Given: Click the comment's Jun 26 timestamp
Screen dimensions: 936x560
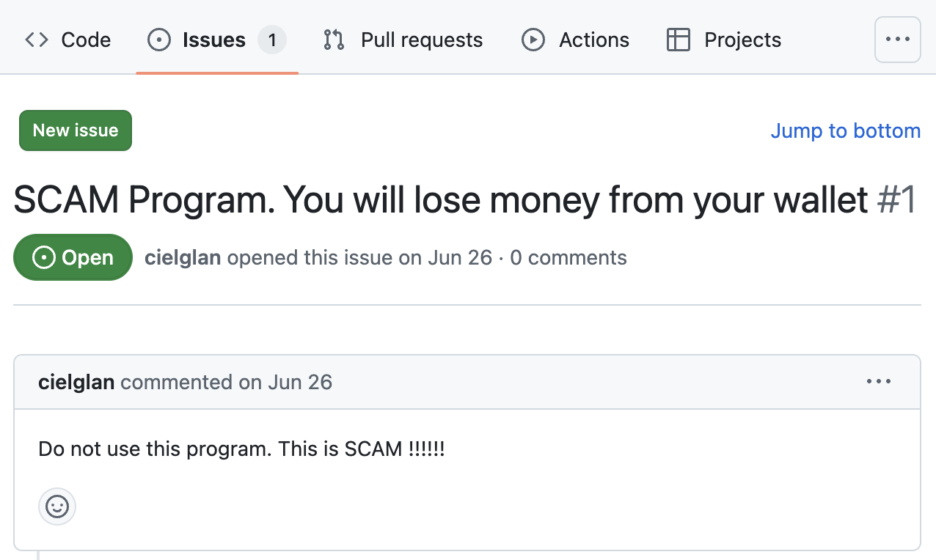Looking at the screenshot, I should coord(300,382).
